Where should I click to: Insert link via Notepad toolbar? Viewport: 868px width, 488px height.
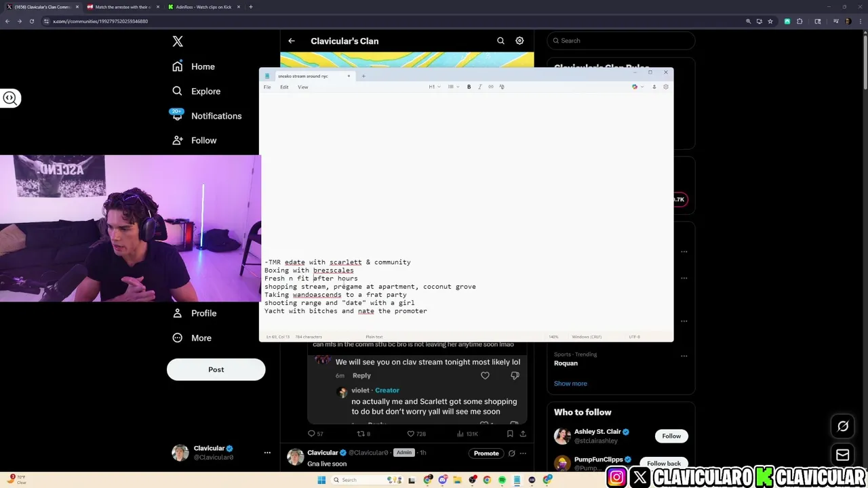point(491,87)
